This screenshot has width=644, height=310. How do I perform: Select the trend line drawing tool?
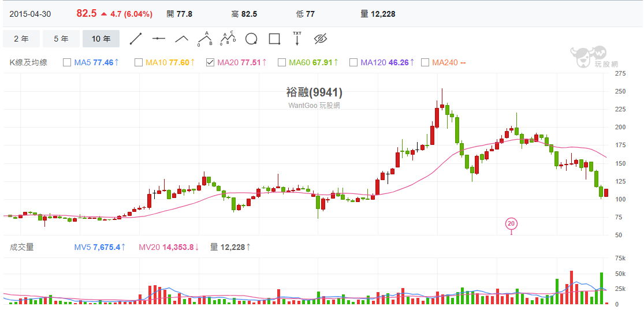coord(136,39)
